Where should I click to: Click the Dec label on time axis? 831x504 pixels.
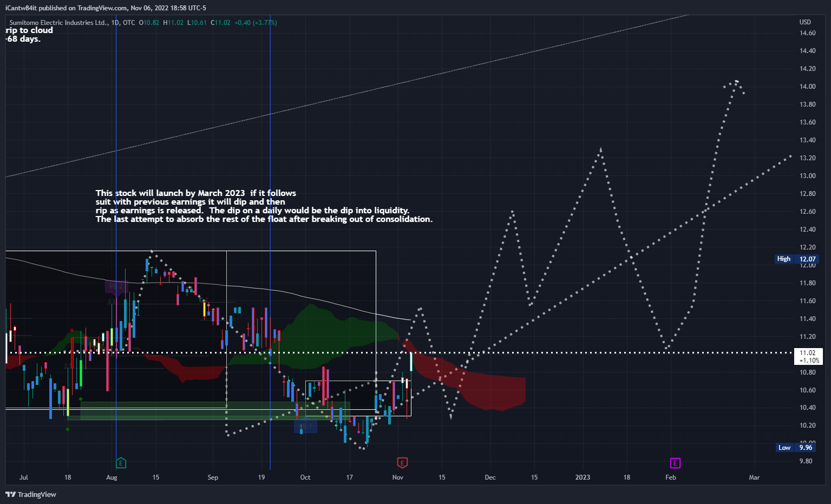pos(490,477)
